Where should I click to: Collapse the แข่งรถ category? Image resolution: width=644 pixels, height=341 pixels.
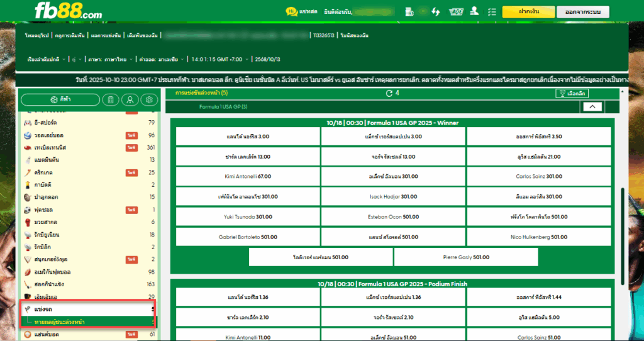89,310
